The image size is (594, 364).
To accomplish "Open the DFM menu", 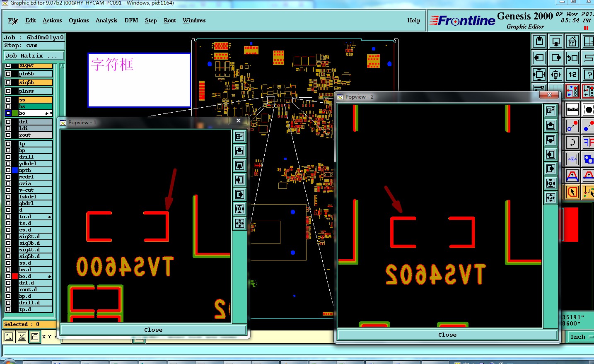I will (x=131, y=20).
